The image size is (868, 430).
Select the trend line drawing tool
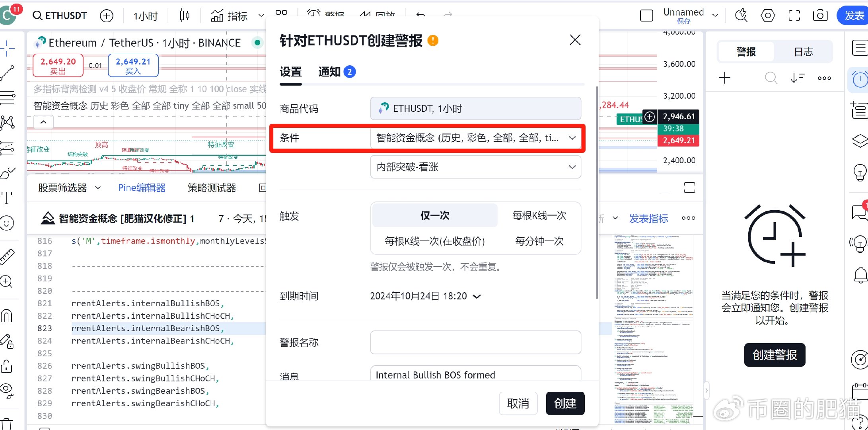(x=7, y=73)
